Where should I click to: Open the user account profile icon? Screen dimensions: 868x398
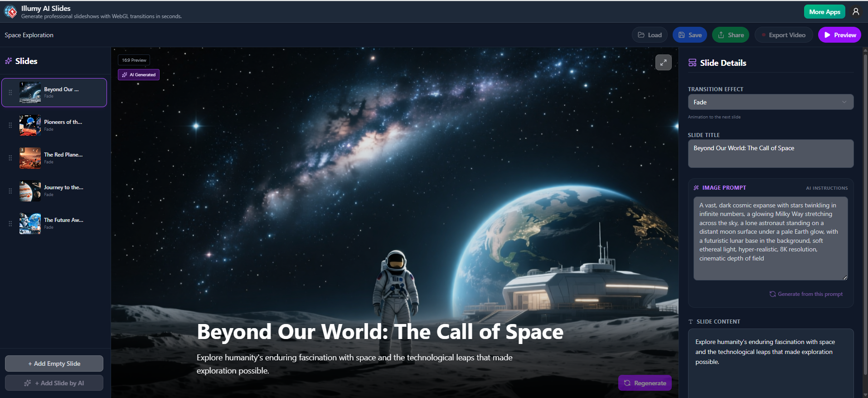click(855, 12)
